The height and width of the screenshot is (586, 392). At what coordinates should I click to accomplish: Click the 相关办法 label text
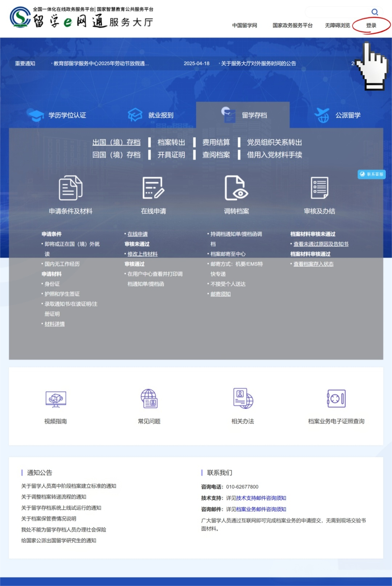(x=243, y=421)
